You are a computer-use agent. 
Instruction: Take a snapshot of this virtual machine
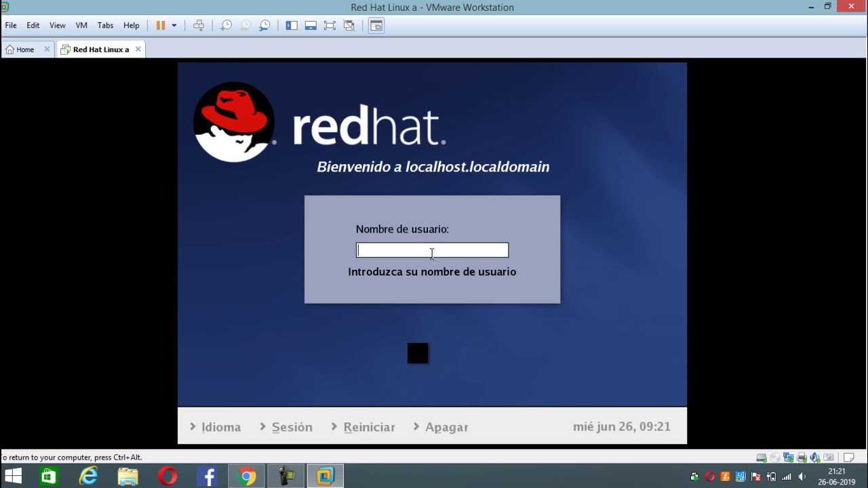point(226,25)
